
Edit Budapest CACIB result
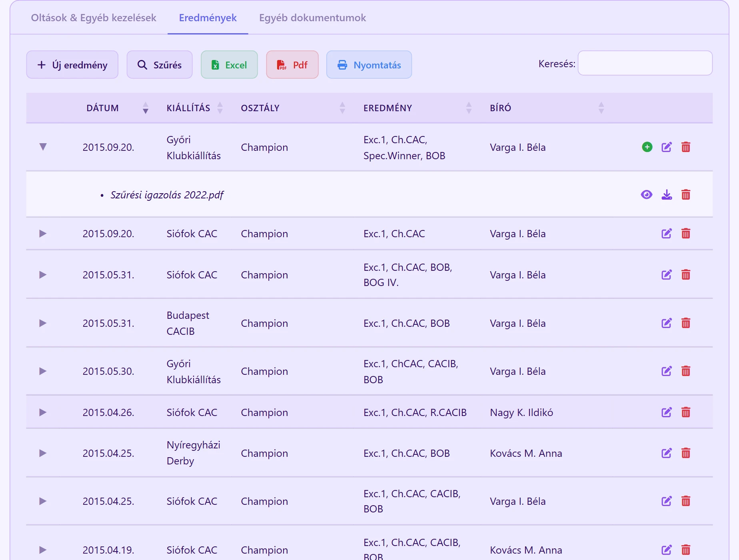667,323
